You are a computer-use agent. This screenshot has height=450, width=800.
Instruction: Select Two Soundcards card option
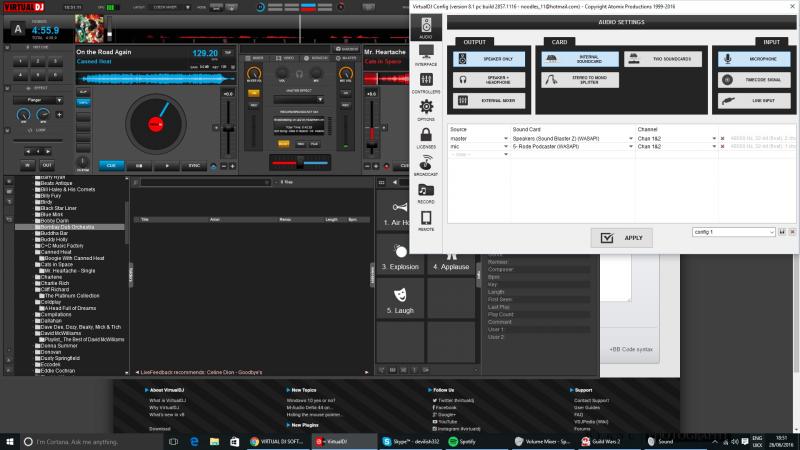(663, 59)
